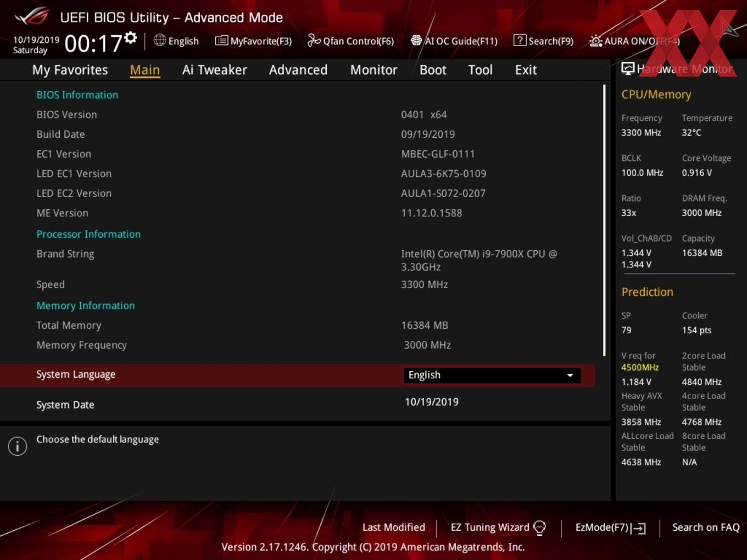This screenshot has width=747, height=560.
Task: Click the Core Voltage value 0.916 V
Action: (x=697, y=173)
